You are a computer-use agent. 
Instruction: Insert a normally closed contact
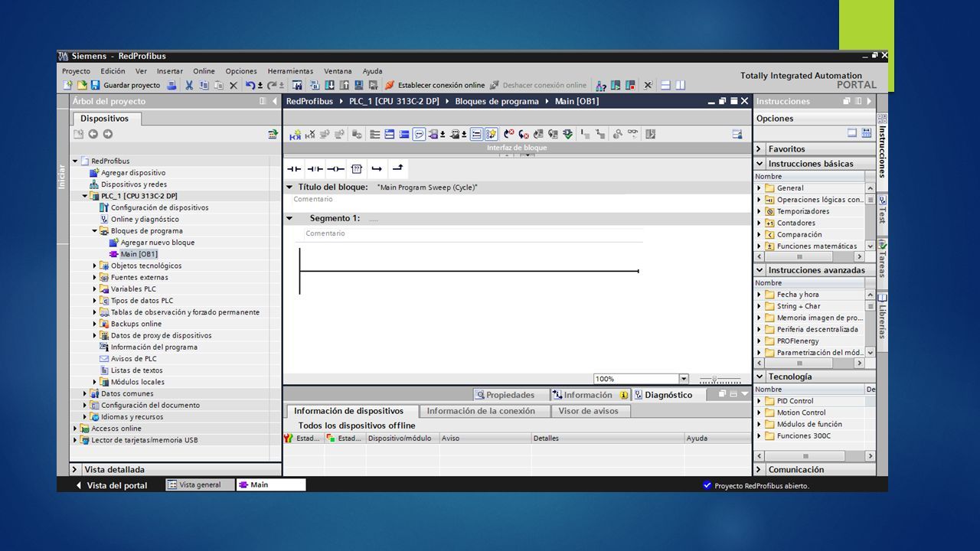(315, 169)
